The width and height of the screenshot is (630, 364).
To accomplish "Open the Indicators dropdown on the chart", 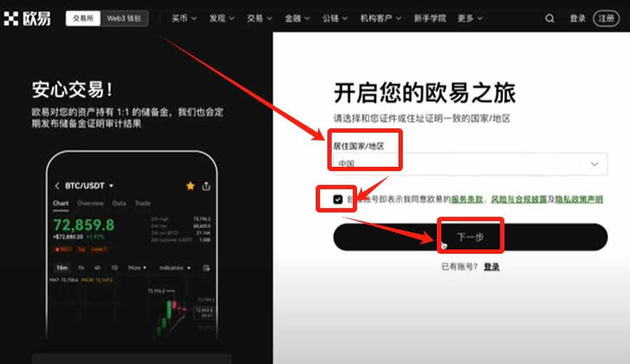I will click(x=175, y=268).
